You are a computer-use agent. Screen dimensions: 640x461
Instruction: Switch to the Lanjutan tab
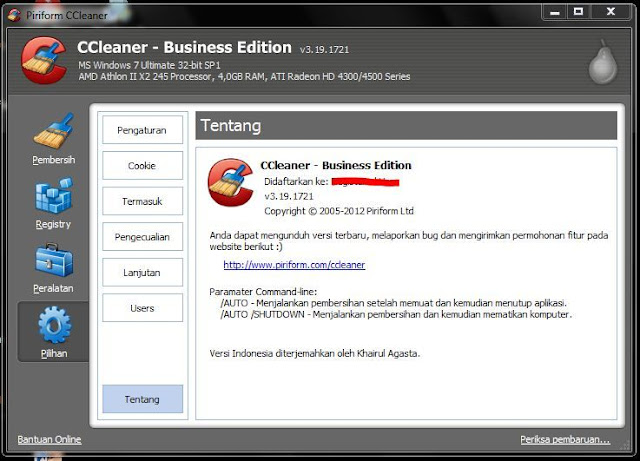click(142, 272)
